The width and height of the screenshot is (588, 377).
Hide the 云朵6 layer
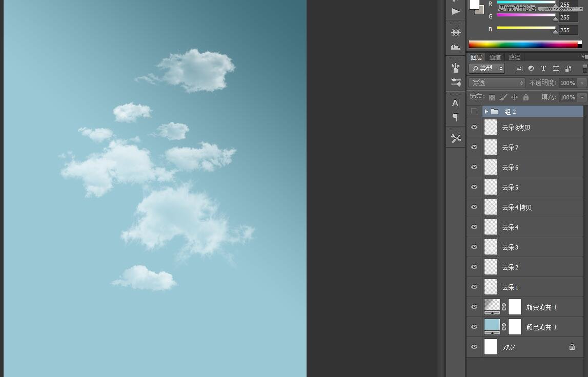coord(474,167)
